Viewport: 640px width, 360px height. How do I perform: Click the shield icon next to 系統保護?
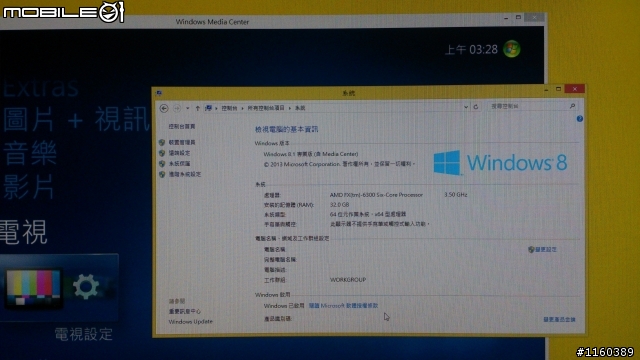[162, 163]
